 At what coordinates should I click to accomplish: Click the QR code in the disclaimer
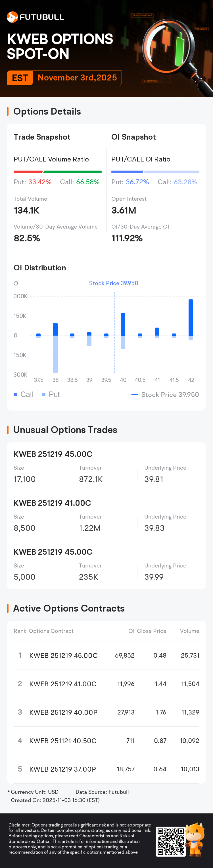coord(171,841)
